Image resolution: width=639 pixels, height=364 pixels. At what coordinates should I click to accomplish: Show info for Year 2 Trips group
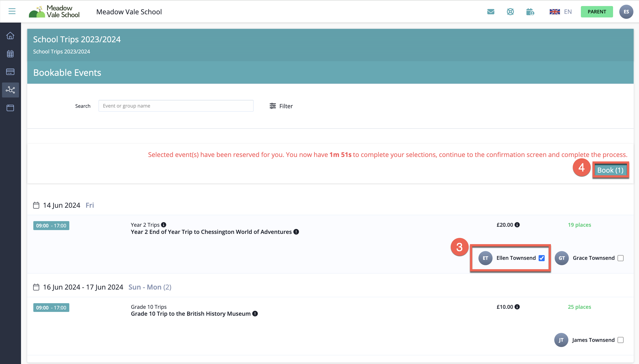click(163, 225)
